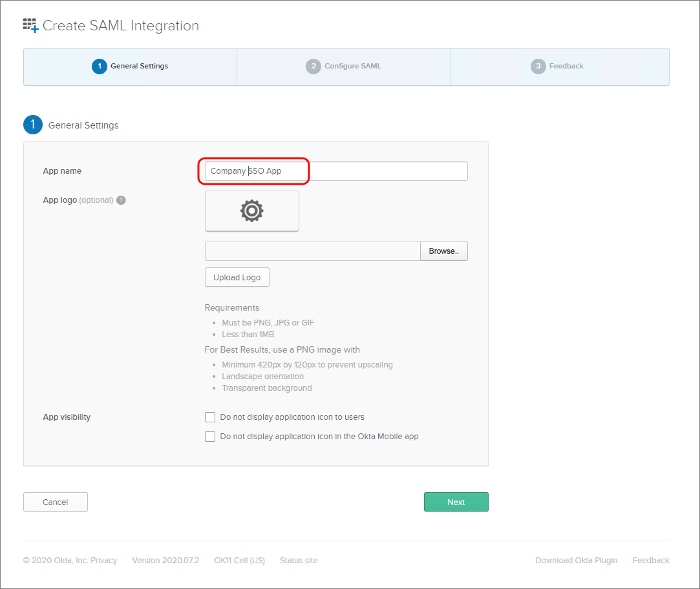The image size is (700, 589).
Task: Toggle 'Do not display icon in Okta Mobile app'
Action: click(210, 437)
